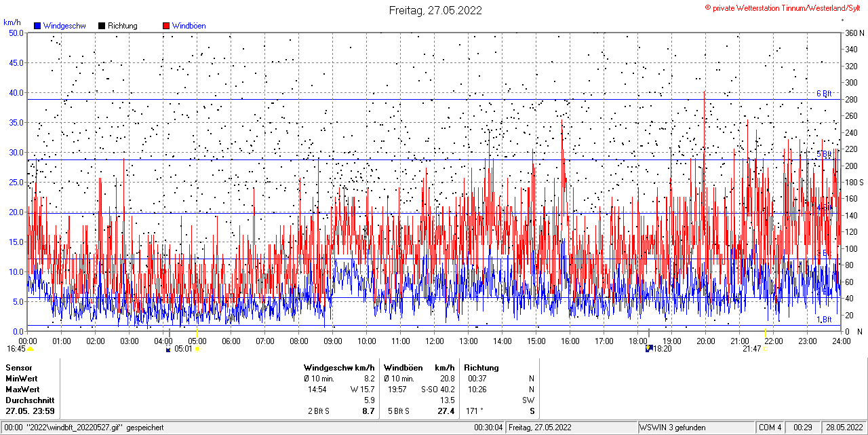Click the 10:26 direction time
Screen dimensions: 868x435
(477, 390)
